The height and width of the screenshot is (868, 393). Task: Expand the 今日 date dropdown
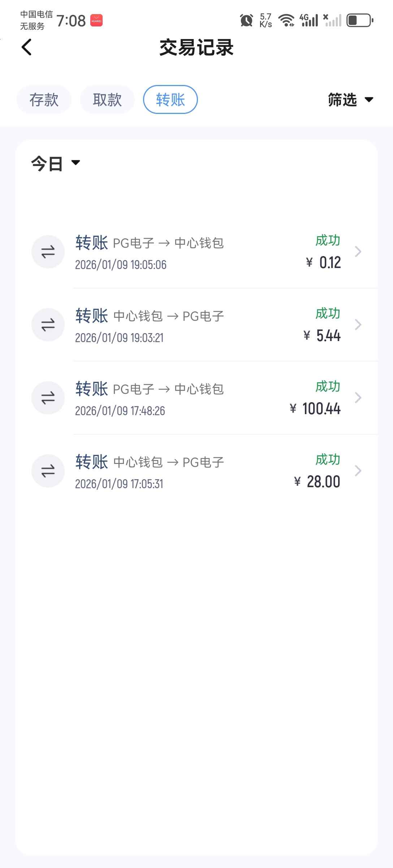[56, 163]
